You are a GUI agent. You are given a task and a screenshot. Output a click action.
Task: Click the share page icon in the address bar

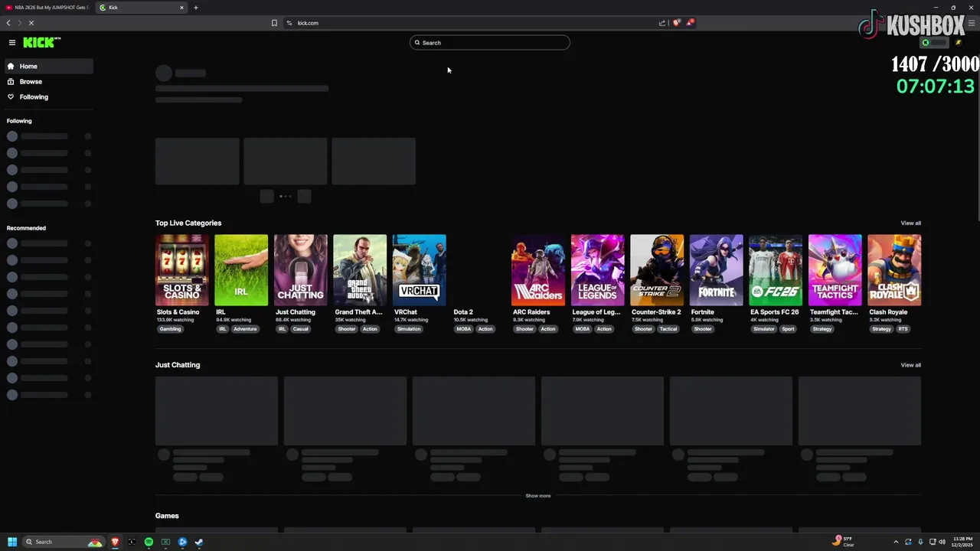(x=662, y=23)
